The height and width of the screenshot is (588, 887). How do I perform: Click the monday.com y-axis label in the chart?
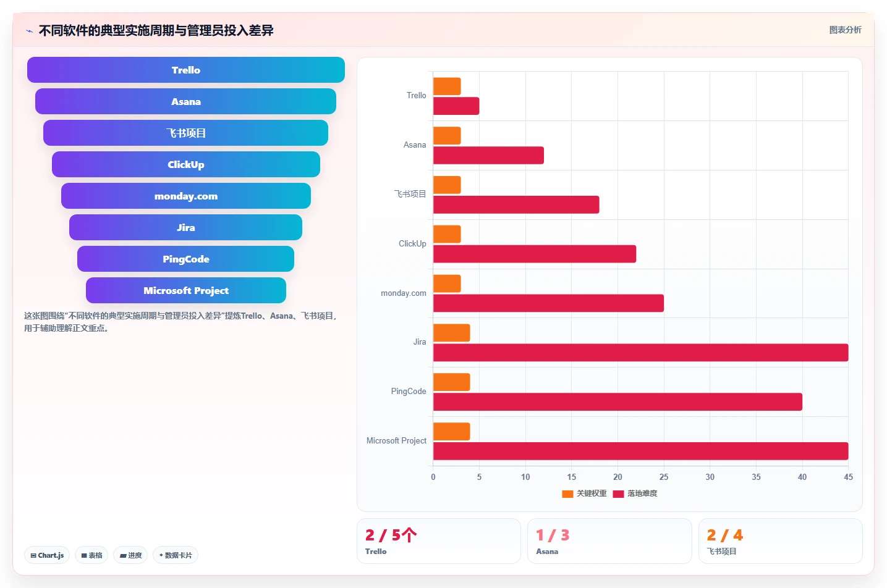[404, 293]
